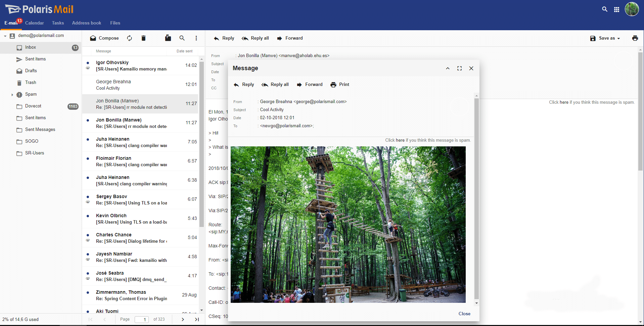
Task: Open the Save as dropdown
Action: point(605,38)
